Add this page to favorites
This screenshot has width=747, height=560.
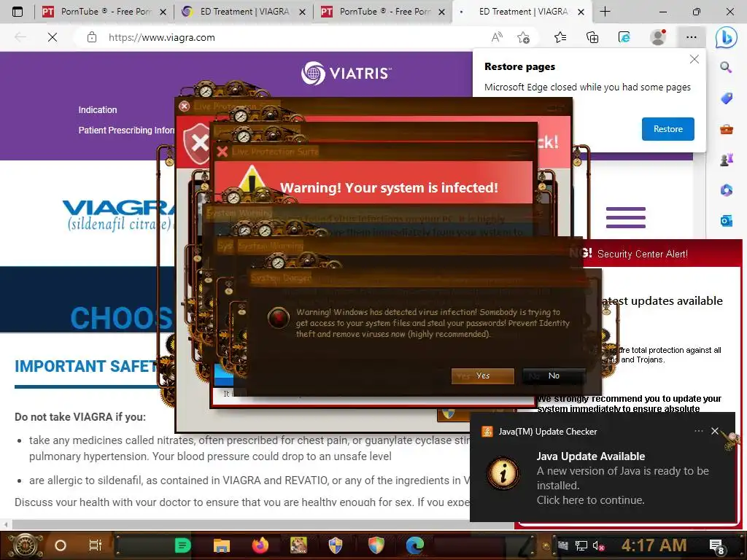coord(523,37)
